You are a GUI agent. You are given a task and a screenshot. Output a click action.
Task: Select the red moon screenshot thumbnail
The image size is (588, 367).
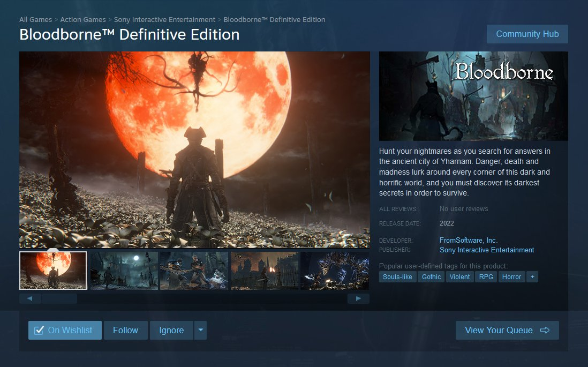pos(53,271)
